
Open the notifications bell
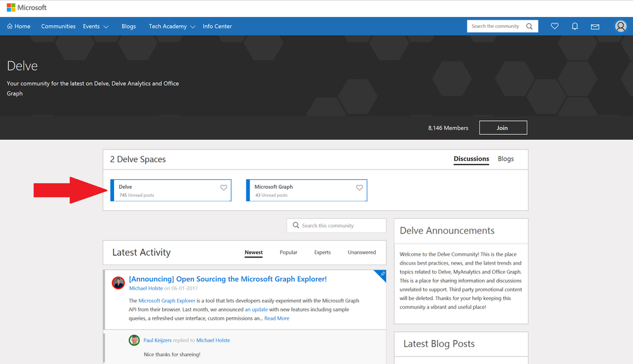[575, 26]
